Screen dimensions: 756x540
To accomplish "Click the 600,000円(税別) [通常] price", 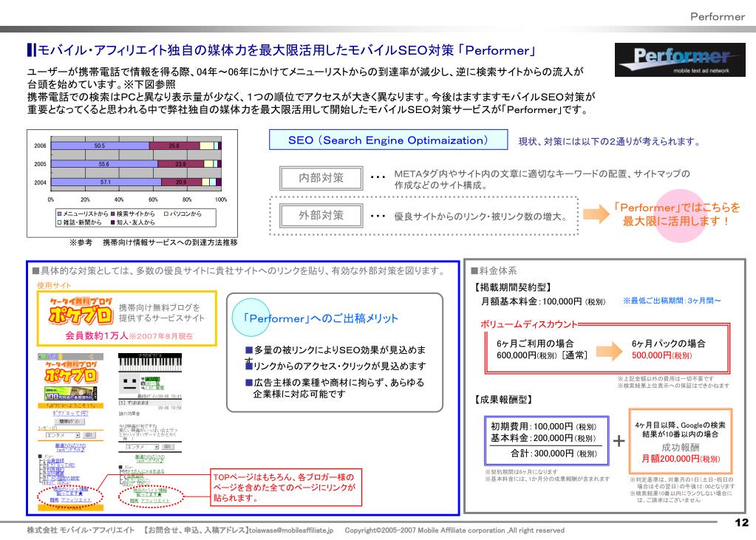I will click(542, 355).
